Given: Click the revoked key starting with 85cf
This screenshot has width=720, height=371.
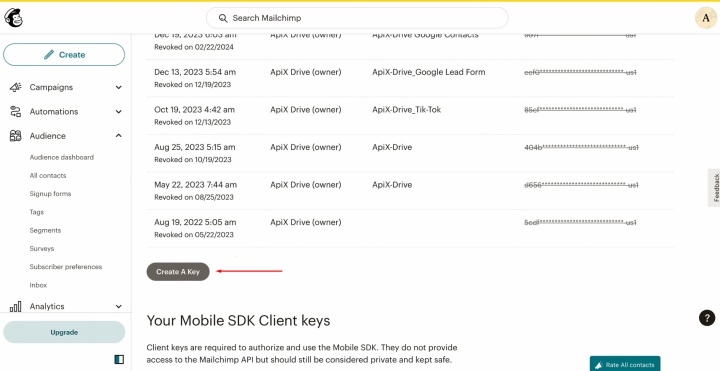Looking at the screenshot, I should (580, 110).
